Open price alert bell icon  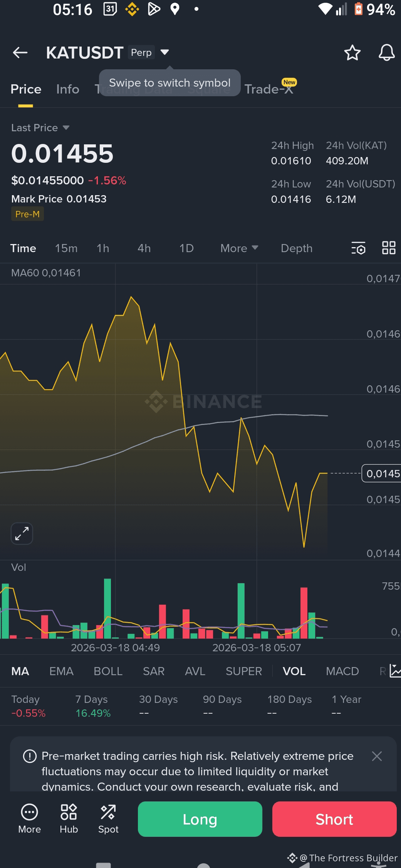click(386, 53)
